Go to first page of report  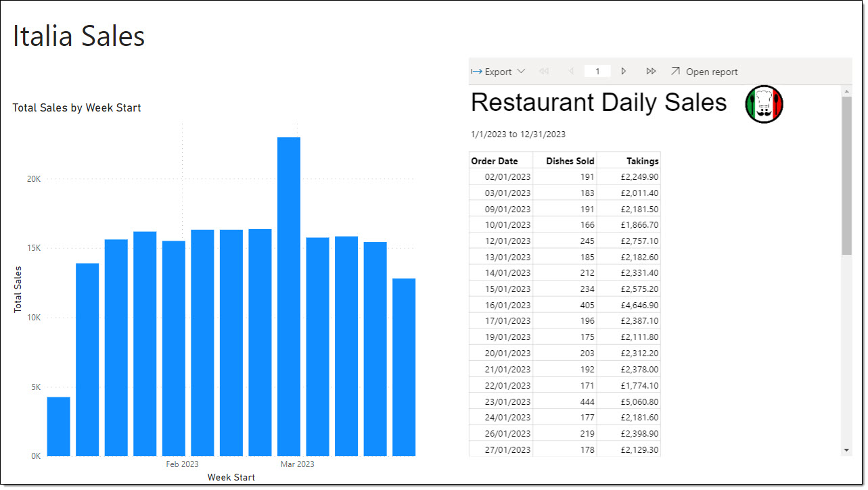coord(544,71)
